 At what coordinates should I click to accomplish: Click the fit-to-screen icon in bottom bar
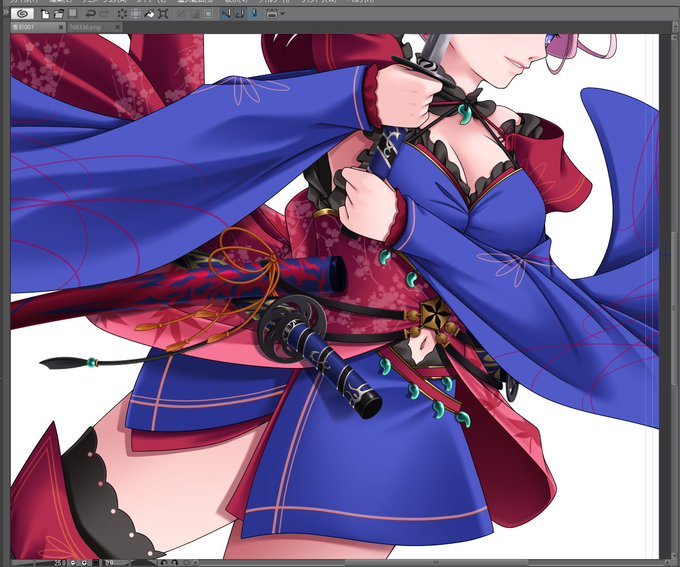(x=95, y=563)
